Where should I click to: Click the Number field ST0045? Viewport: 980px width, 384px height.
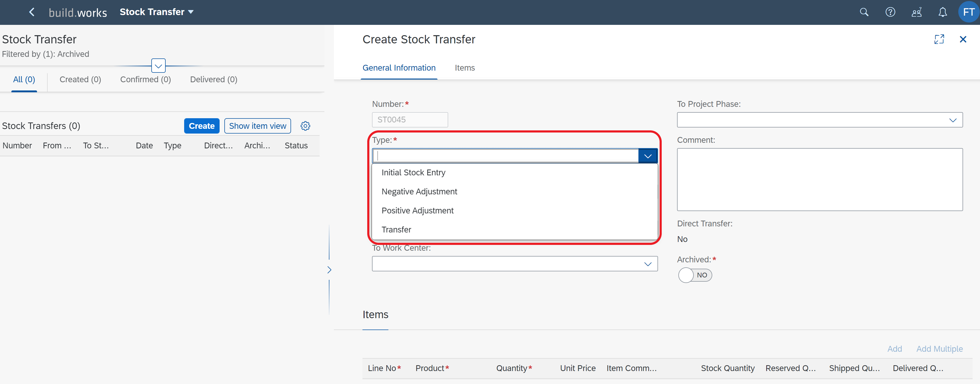point(410,120)
